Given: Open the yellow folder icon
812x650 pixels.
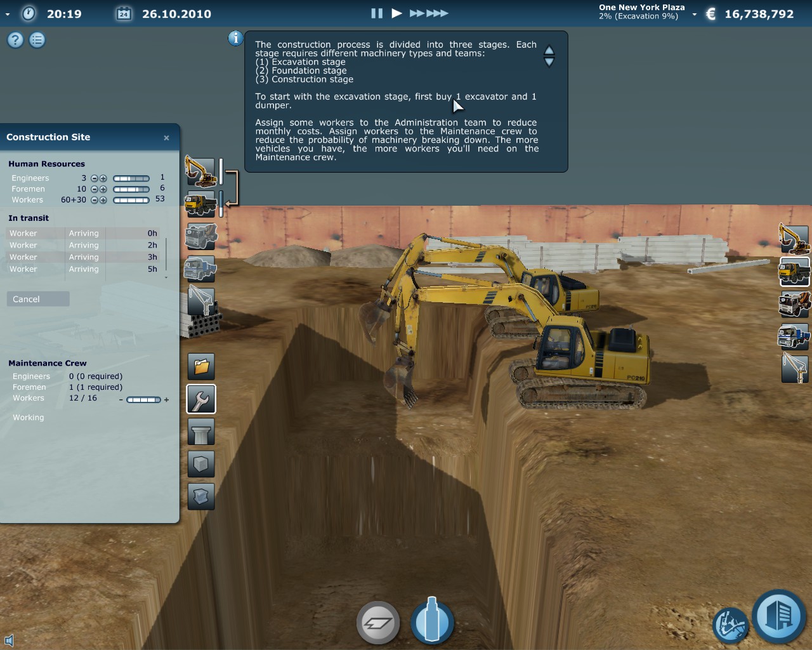Looking at the screenshot, I should point(200,366).
